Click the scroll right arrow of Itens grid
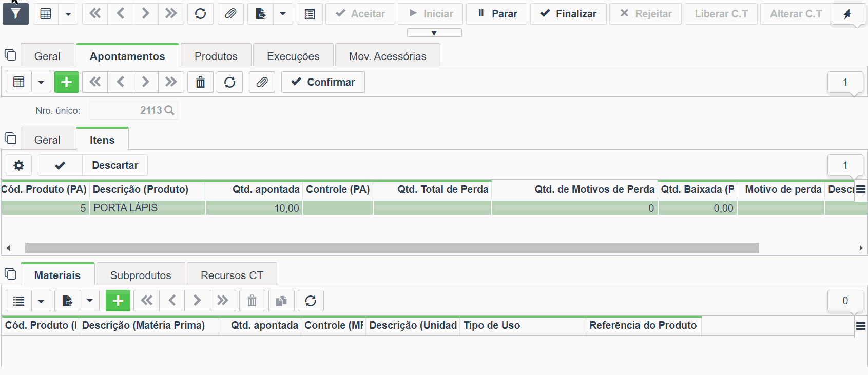Screen dimensions: 868x375 [x=861, y=248]
